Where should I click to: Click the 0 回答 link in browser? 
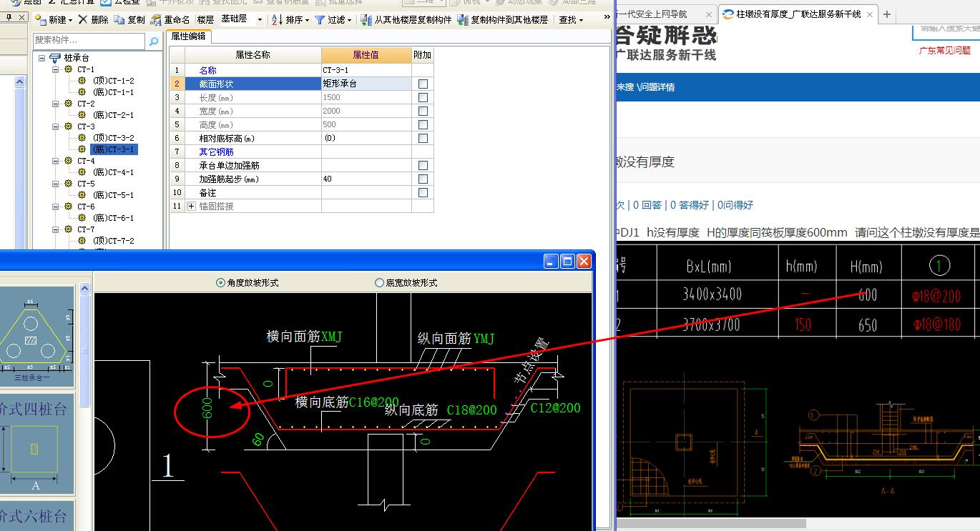[647, 205]
